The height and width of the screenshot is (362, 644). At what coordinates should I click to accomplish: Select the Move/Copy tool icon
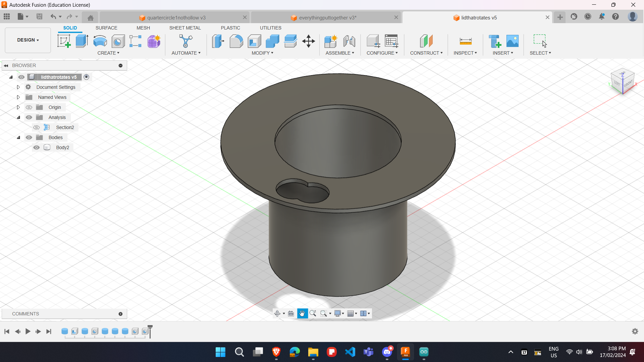(x=308, y=41)
